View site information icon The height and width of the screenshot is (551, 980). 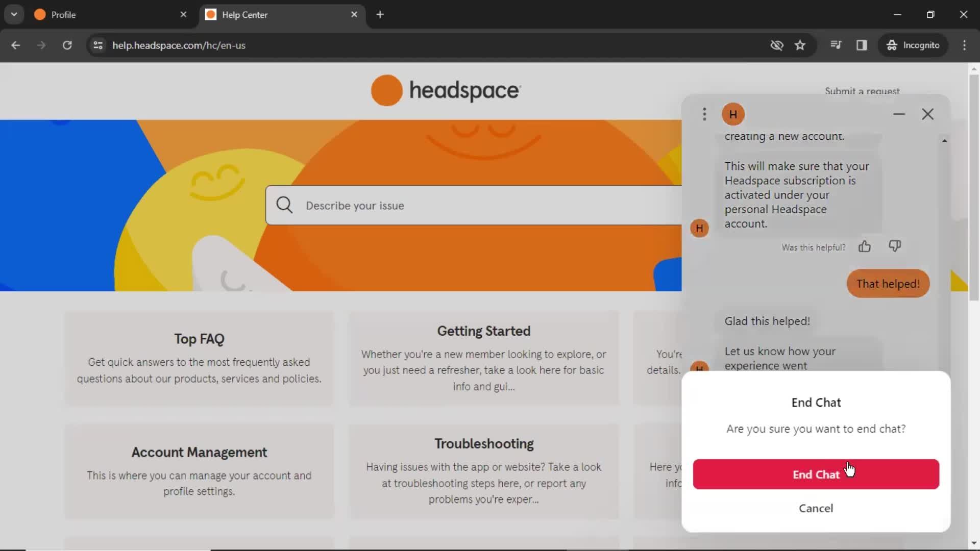point(98,45)
